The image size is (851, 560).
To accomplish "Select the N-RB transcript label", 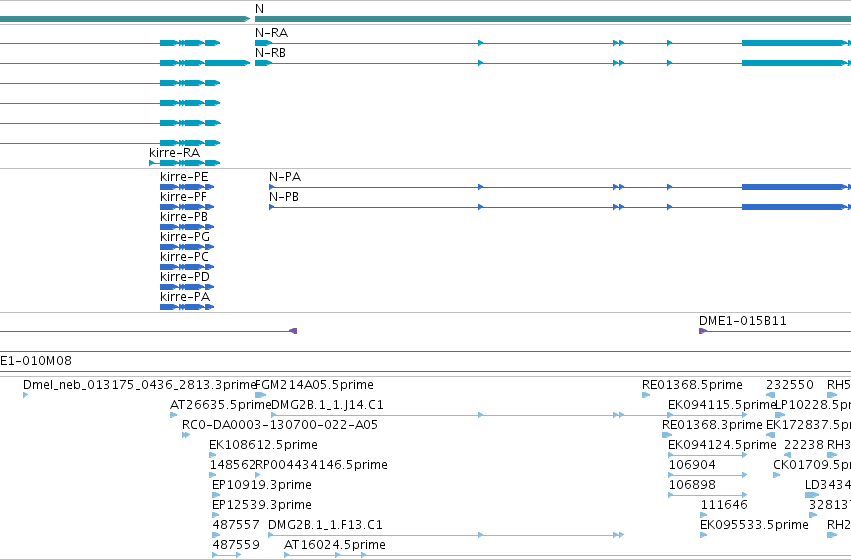I will click(270, 53).
